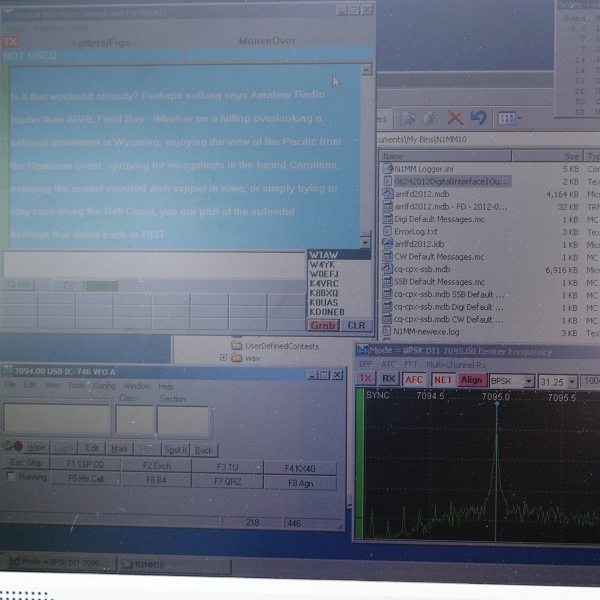Click the blue Undo arrow toolbar icon
Screen dimensions: 600x600
478,117
